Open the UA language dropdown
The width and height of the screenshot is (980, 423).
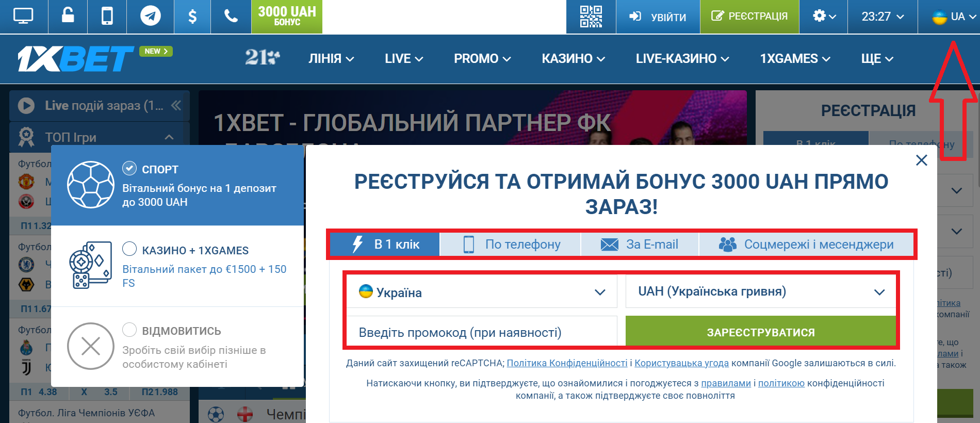pos(953,17)
